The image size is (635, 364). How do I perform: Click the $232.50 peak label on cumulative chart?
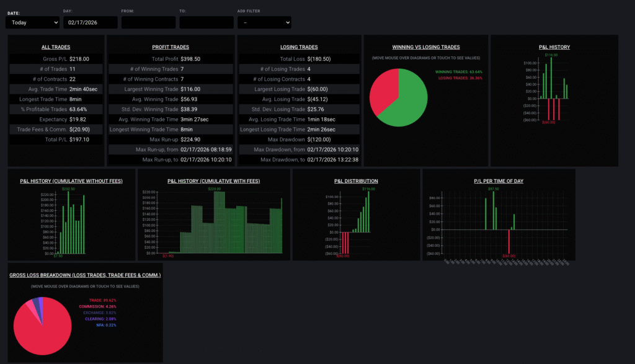pyautogui.click(x=68, y=189)
